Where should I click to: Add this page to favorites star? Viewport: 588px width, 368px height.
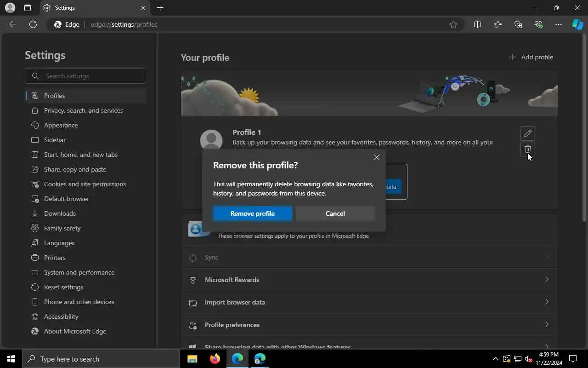[x=453, y=24]
